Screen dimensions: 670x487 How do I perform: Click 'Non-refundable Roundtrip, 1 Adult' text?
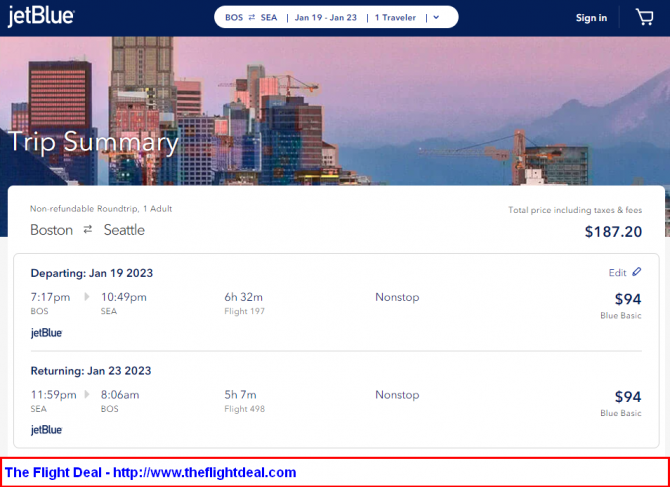tap(101, 209)
